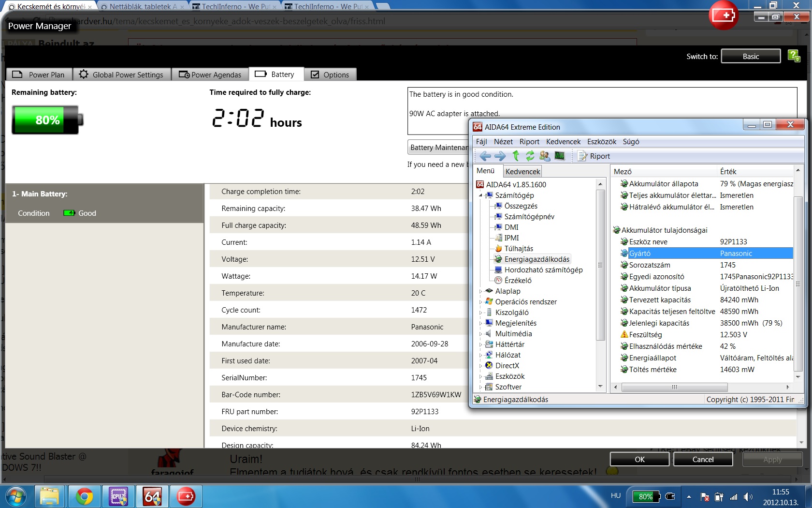Click the Mező column header
The height and width of the screenshot is (508, 812).
664,171
